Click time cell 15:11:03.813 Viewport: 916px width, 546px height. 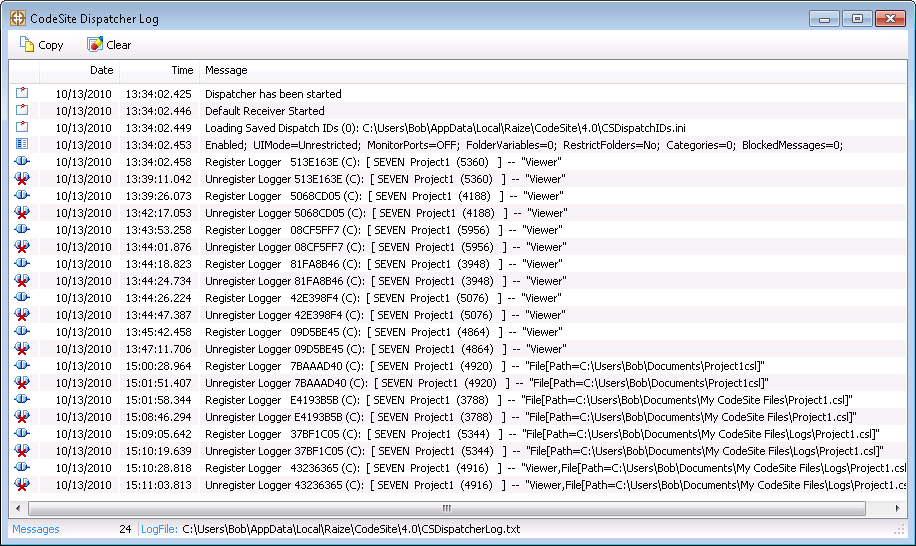tap(158, 485)
